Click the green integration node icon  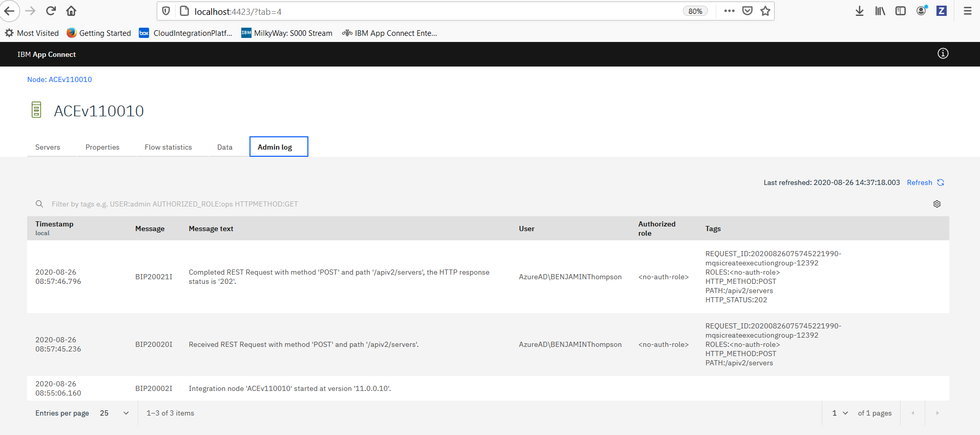[36, 110]
